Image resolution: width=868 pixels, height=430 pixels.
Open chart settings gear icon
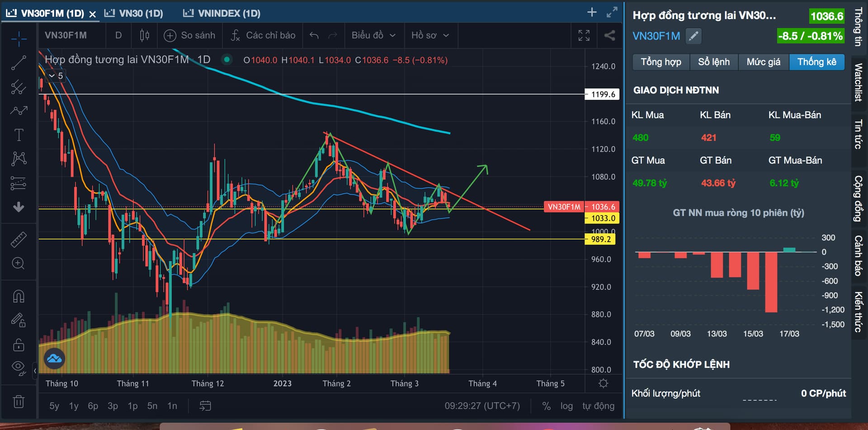tap(603, 383)
